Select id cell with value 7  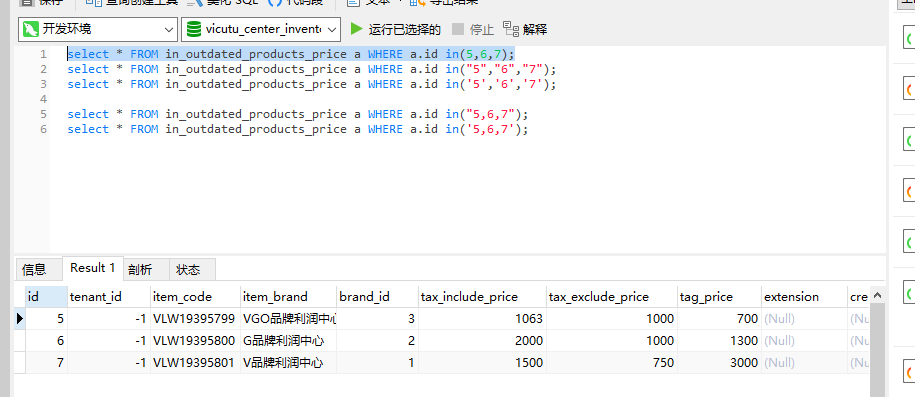(46, 363)
